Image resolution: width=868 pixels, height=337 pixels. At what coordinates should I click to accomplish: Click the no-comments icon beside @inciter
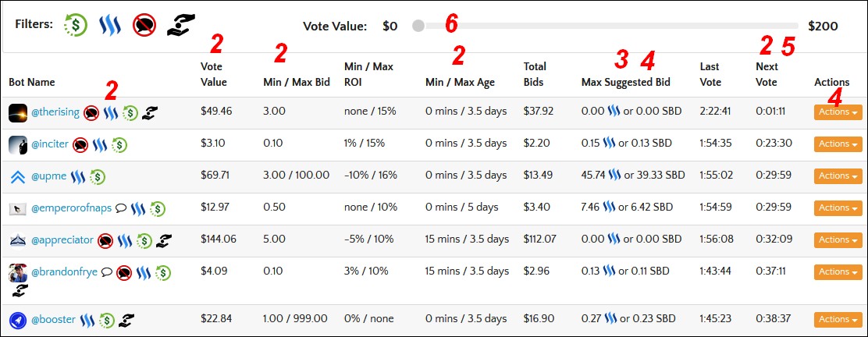(80, 145)
